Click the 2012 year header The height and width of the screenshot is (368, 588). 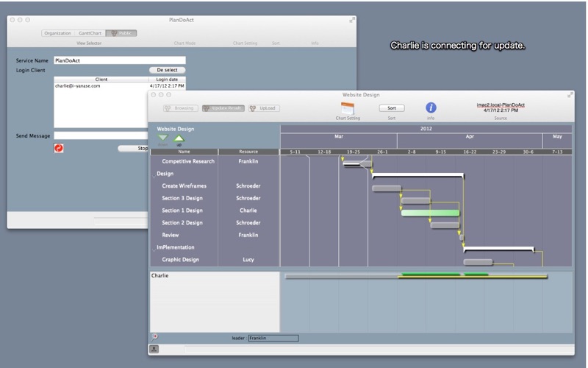(426, 129)
